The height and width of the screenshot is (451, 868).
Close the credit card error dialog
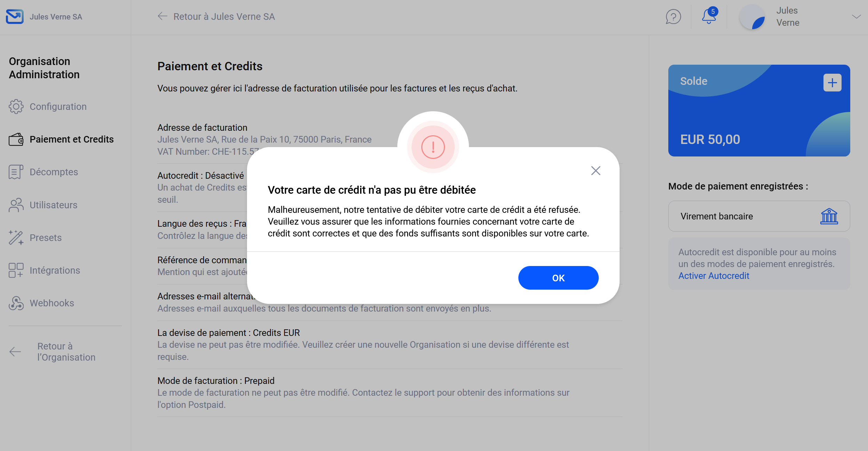click(x=596, y=171)
